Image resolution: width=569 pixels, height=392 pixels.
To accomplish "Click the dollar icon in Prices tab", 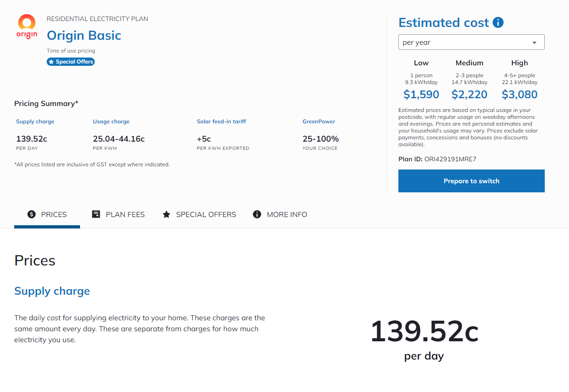I will click(32, 214).
